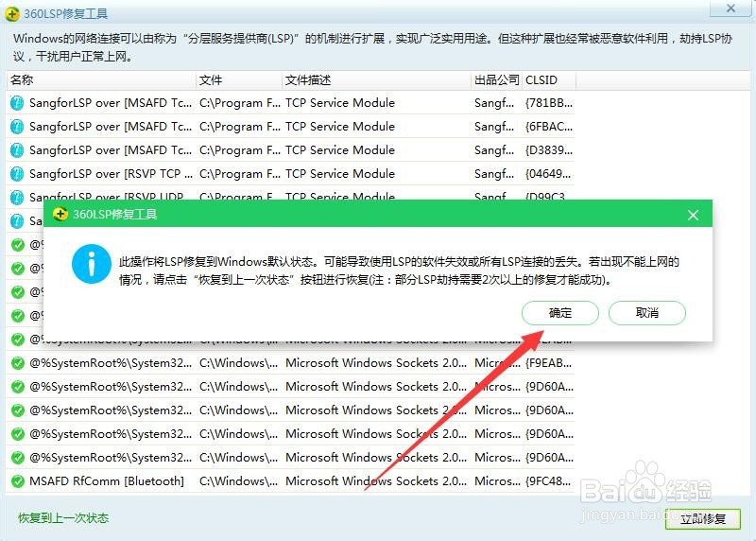756x541 pixels.
Task: Click the 取消 button in the dialog
Action: pos(647,313)
